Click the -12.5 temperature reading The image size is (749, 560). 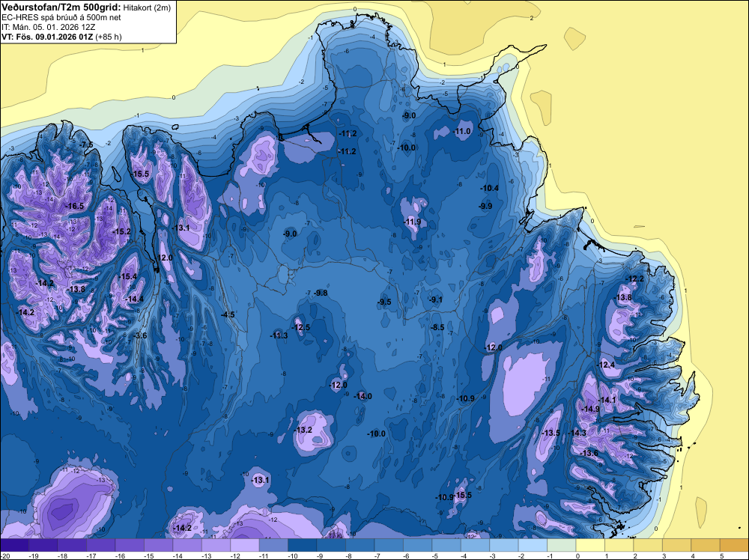coord(301,327)
